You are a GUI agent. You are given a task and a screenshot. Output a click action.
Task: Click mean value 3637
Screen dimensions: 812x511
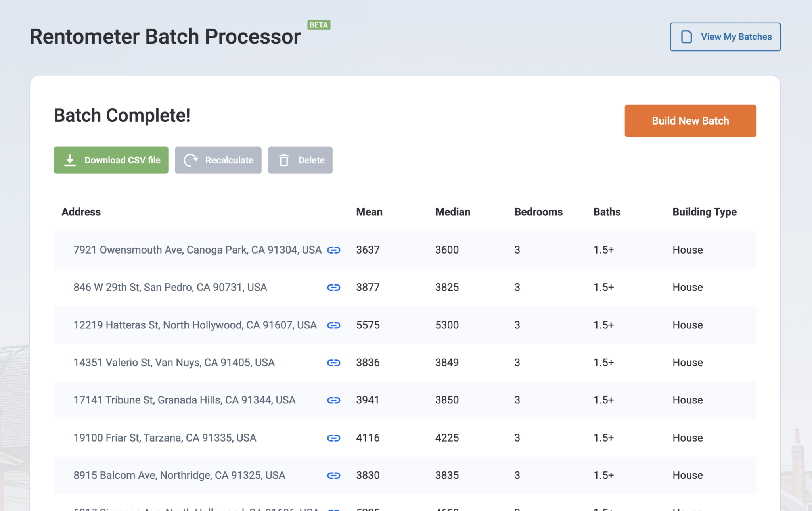coord(368,250)
